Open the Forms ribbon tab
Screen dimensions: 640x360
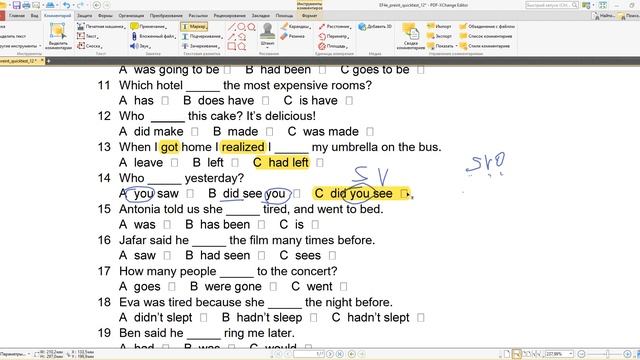pos(105,16)
